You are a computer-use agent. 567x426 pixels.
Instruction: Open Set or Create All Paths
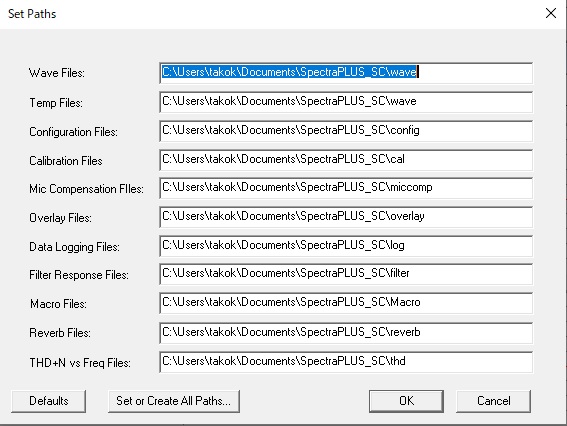tap(174, 401)
